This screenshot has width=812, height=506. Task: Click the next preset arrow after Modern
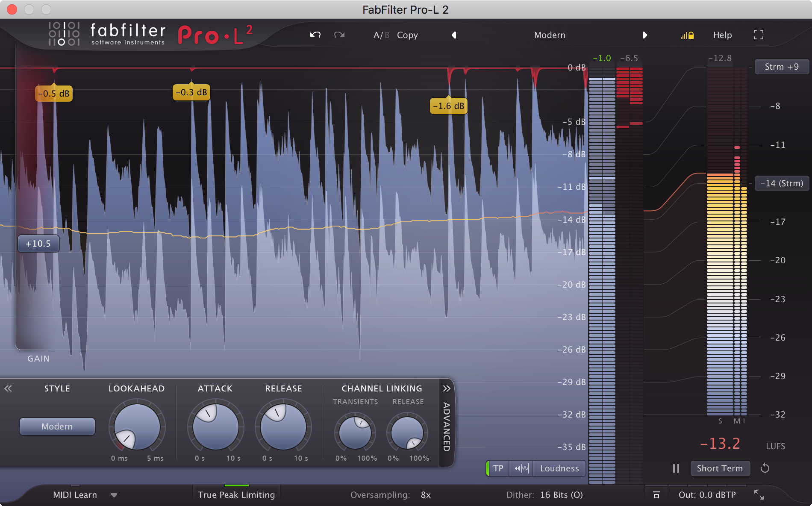pos(645,35)
